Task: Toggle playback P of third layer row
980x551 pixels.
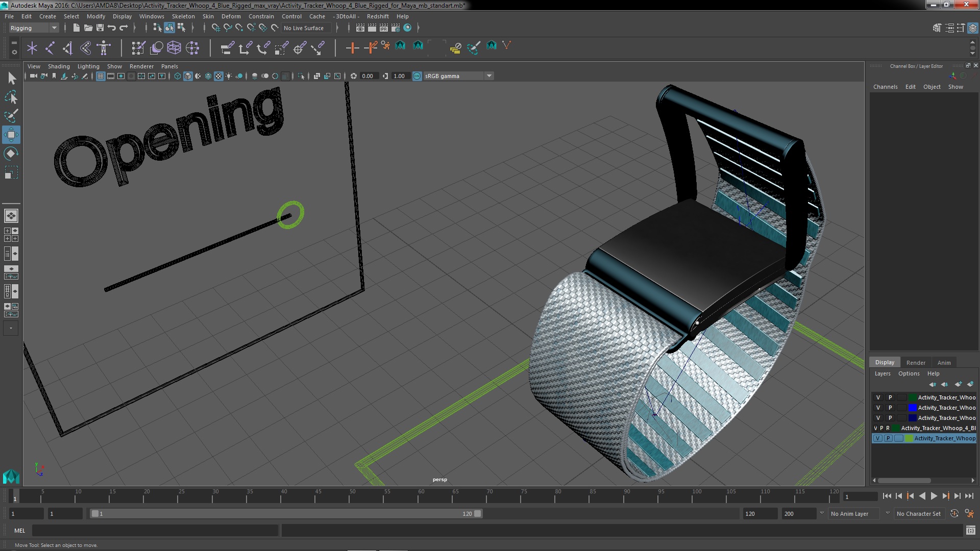Action: click(x=890, y=418)
